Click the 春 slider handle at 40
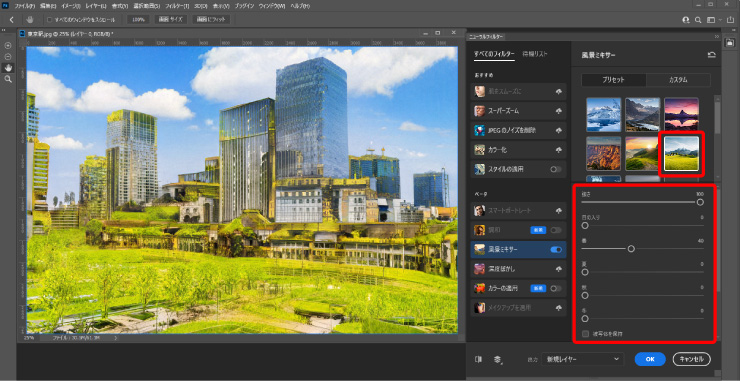This screenshot has width=740, height=381. click(631, 249)
